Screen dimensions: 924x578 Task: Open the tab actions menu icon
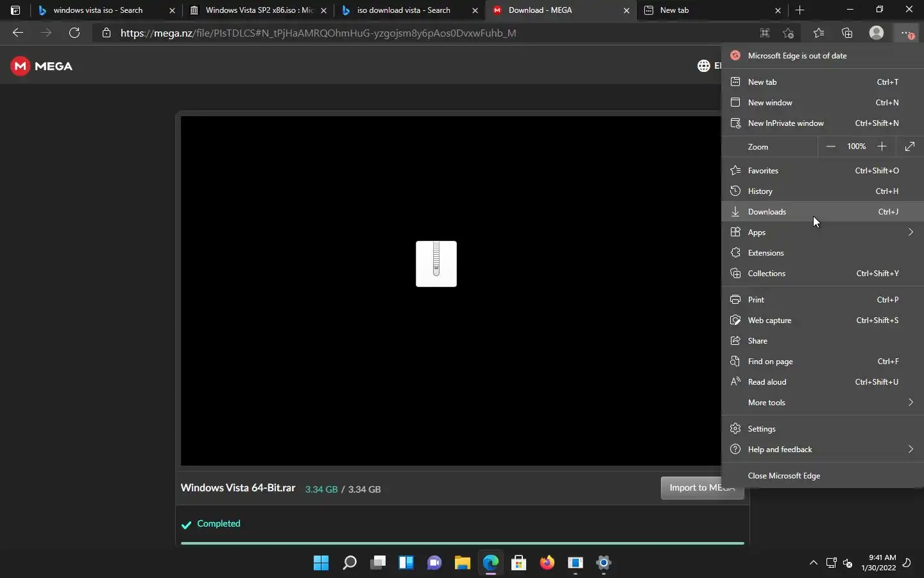(x=15, y=10)
